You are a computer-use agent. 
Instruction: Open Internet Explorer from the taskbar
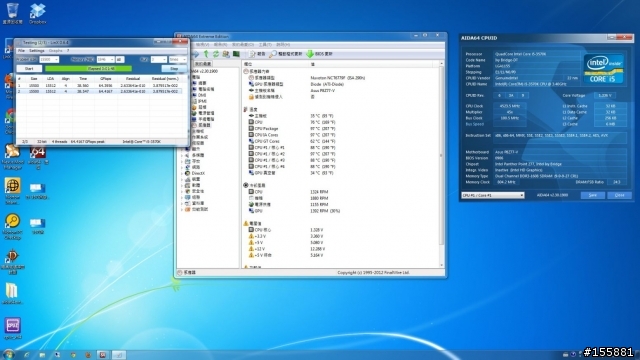pos(27,355)
